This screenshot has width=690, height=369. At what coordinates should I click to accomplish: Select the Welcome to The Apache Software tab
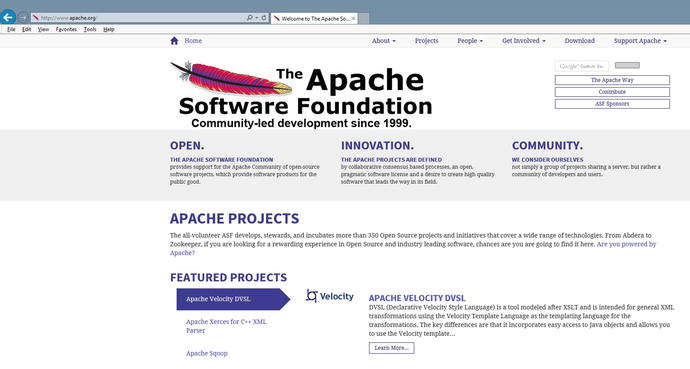tap(314, 18)
